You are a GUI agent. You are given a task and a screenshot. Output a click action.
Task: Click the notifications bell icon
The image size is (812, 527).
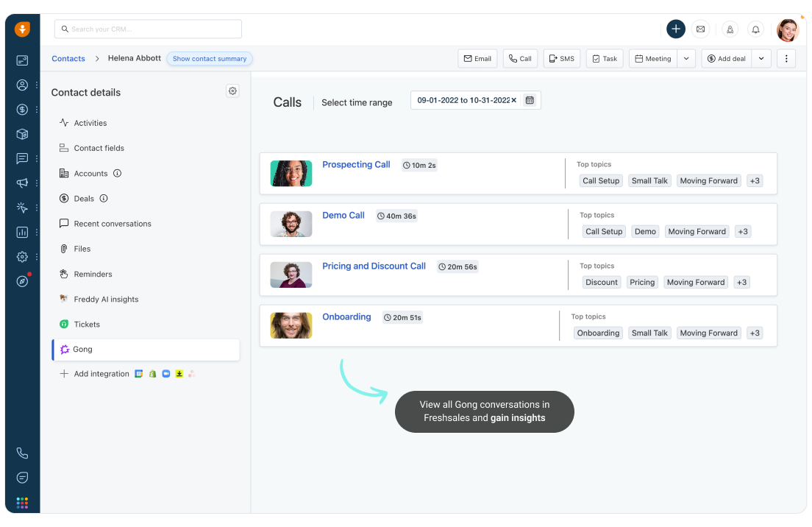pyautogui.click(x=755, y=29)
